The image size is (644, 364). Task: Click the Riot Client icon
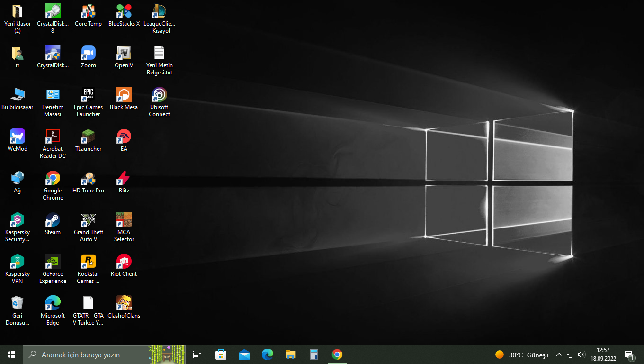(124, 262)
